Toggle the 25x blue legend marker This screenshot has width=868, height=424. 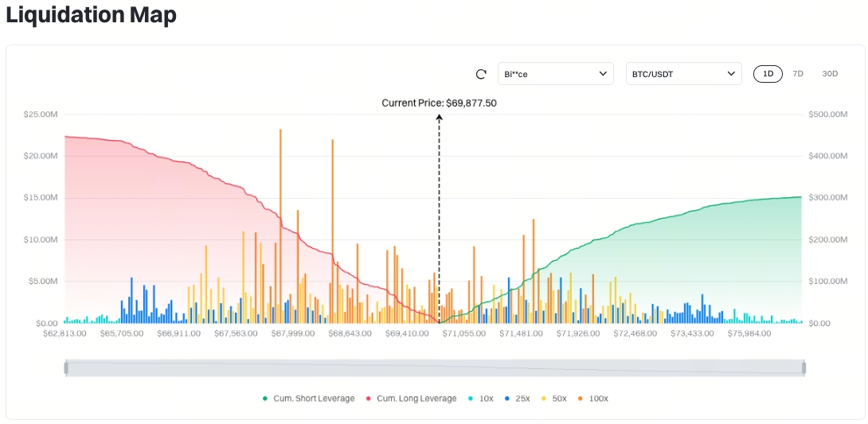click(x=506, y=399)
